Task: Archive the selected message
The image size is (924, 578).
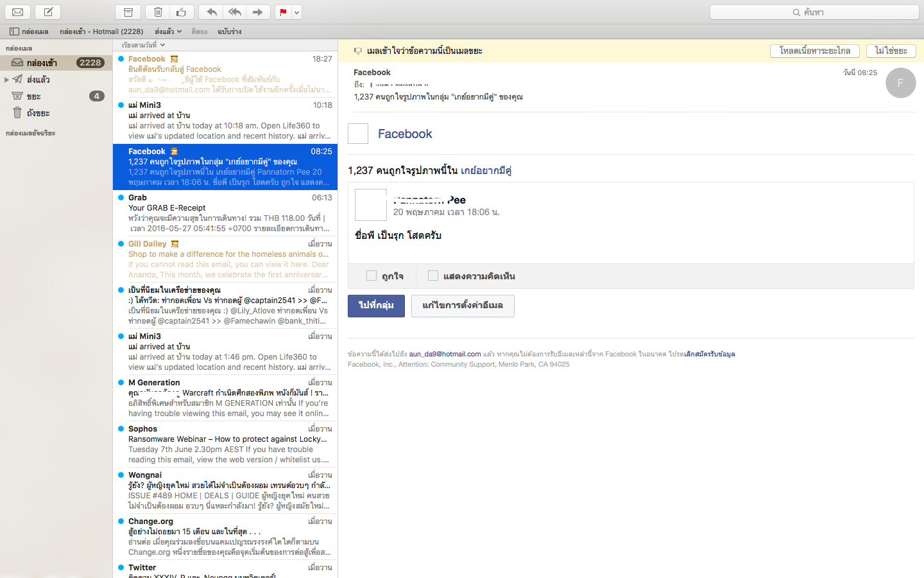Action: tap(128, 12)
